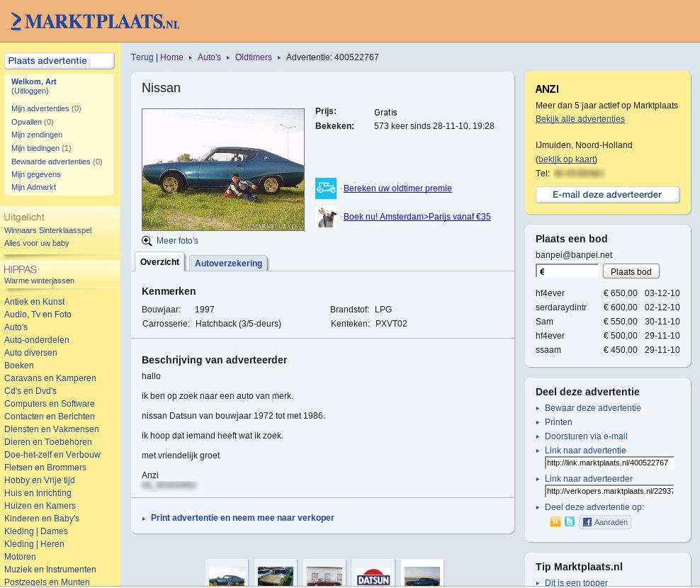Click Dit is een topper link
Image resolution: width=700 pixels, height=588 pixels.
(x=576, y=582)
